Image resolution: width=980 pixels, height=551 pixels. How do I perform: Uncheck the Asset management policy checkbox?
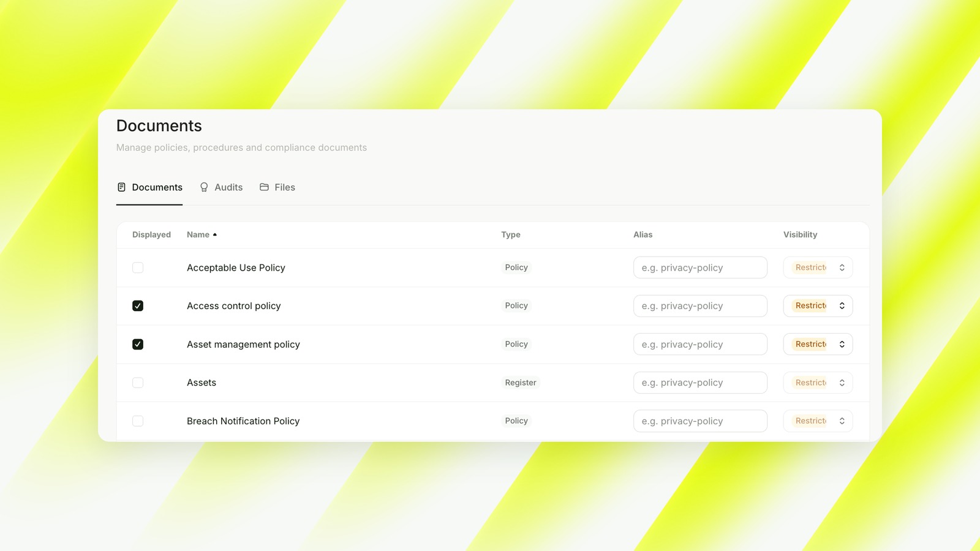[138, 344]
